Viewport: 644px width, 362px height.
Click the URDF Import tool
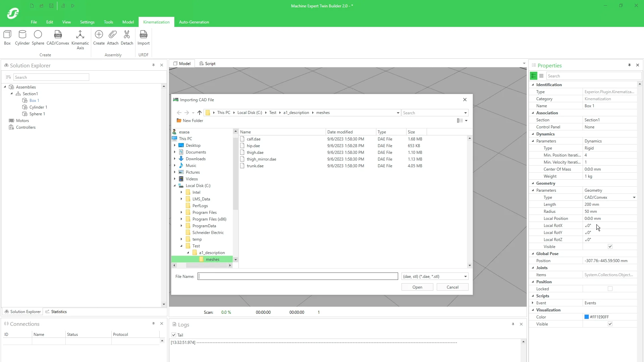coord(144,38)
